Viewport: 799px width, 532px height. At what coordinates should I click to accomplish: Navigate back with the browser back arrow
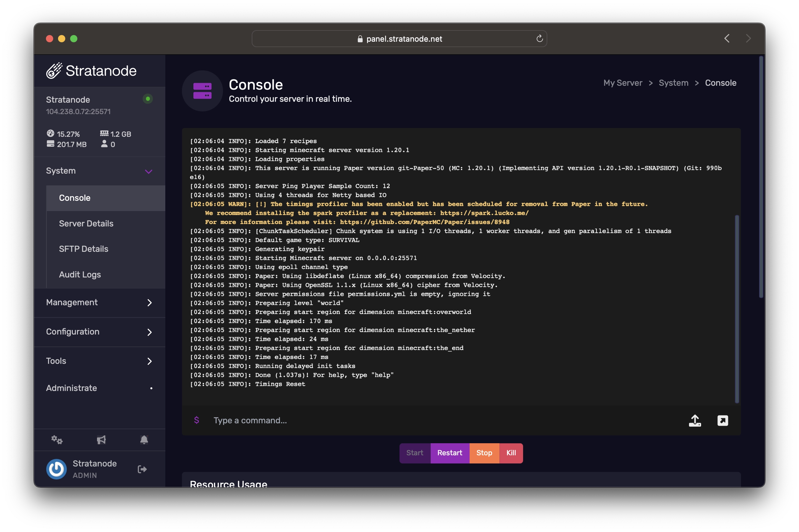[727, 38]
